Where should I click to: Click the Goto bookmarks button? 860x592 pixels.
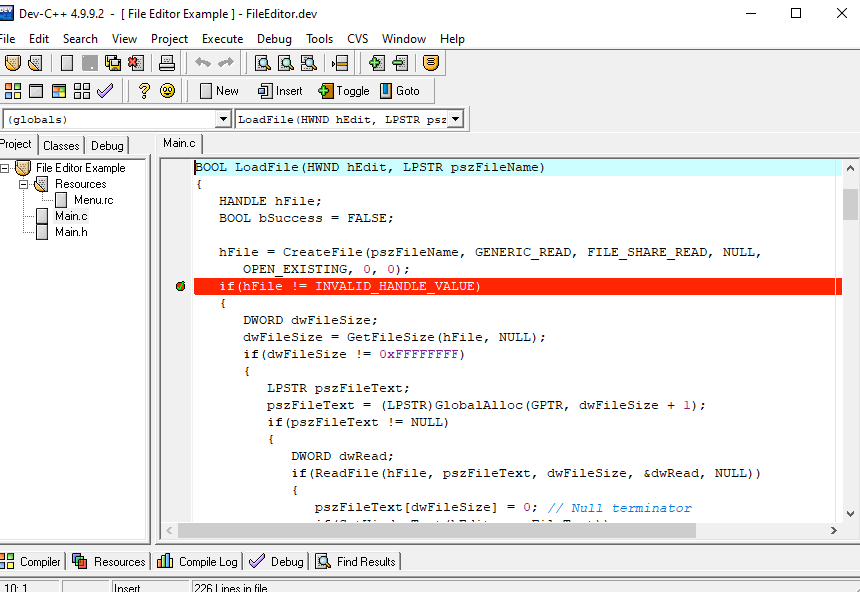[x=400, y=91]
